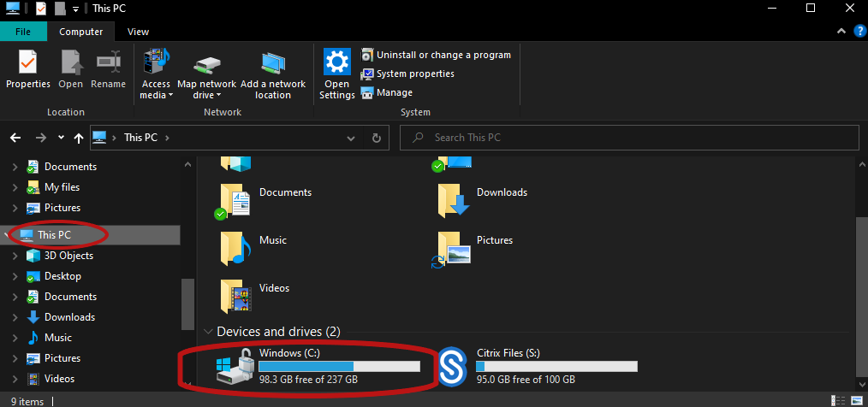Open System properties from ribbon
Screen dimensions: 868x407
tap(407, 74)
